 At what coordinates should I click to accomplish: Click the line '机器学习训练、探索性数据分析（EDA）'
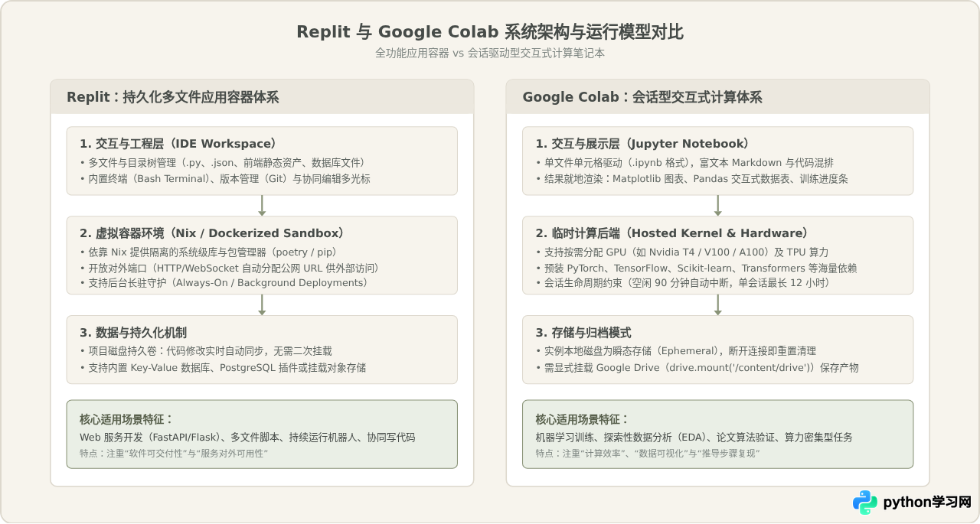click(694, 438)
